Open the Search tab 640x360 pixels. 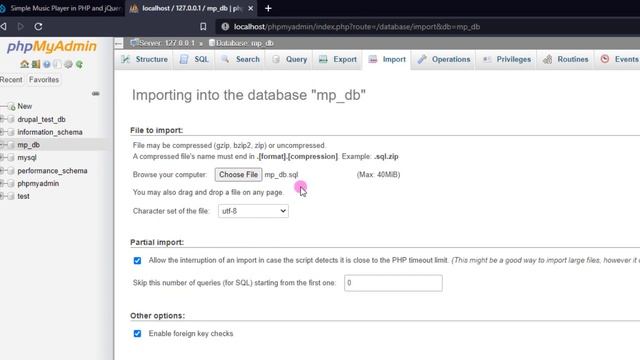point(240,60)
